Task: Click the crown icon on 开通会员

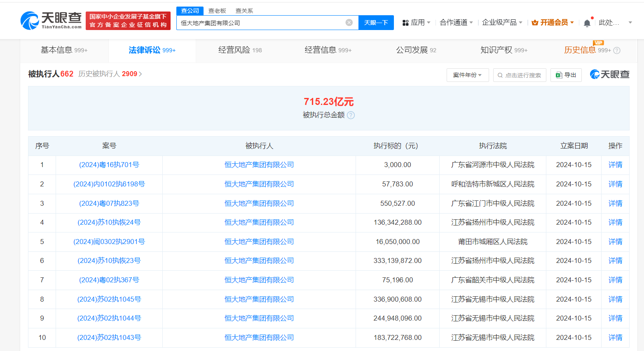Action: click(x=534, y=23)
